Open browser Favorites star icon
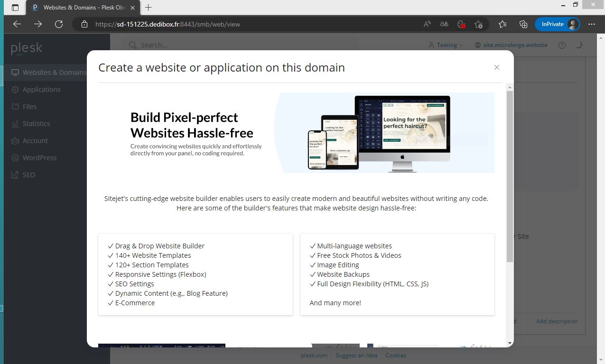Screen dimensions: 605x364 (x=503, y=24)
